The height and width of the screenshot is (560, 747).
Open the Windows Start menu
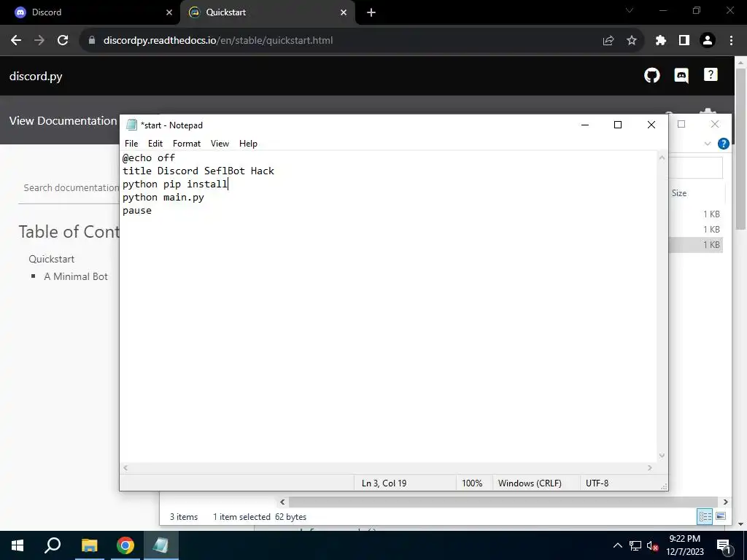[x=18, y=545]
